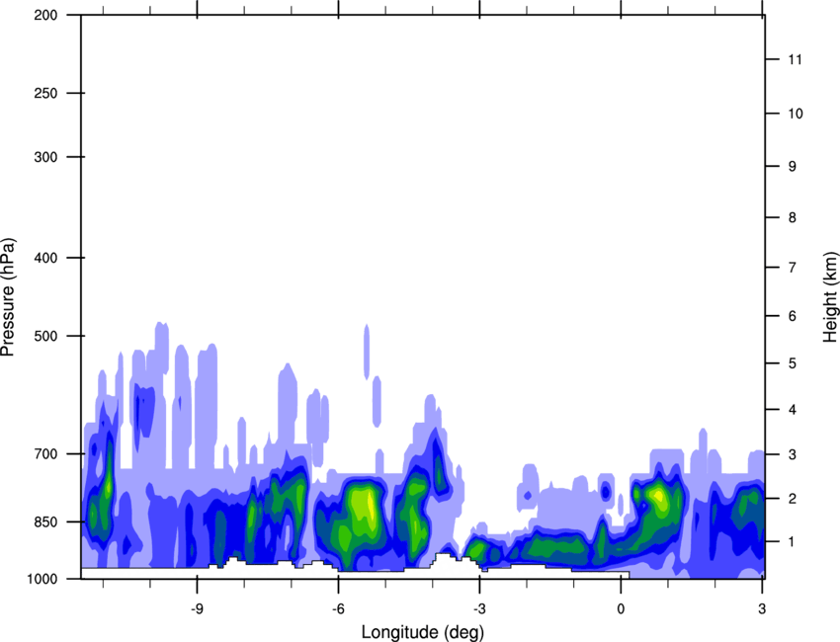This screenshot has height=642, width=840.
Task: Click the 0 longitude tick label
Action: [621, 608]
